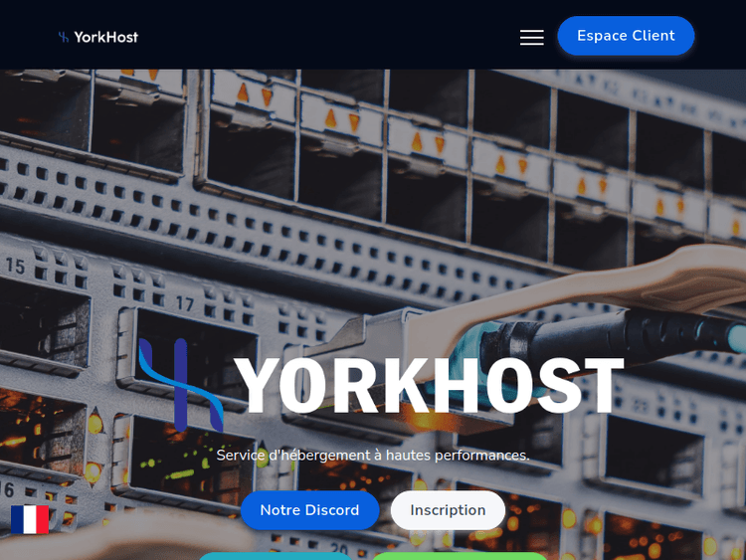This screenshot has height=560, width=746.
Task: Select the French flag language icon
Action: click(x=30, y=519)
